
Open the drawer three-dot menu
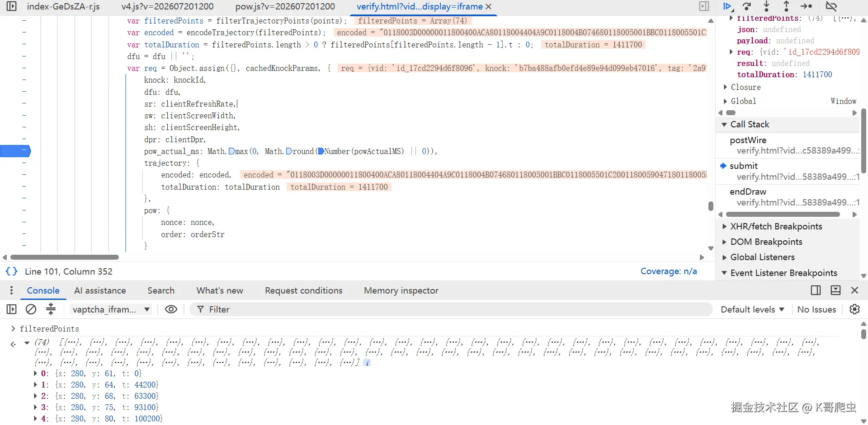coord(11,290)
